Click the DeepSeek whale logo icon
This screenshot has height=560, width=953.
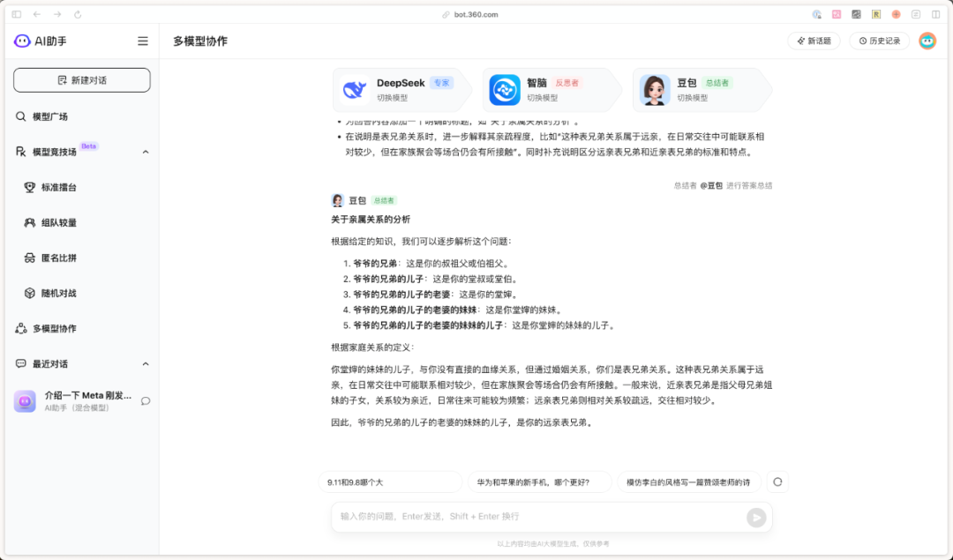(x=355, y=90)
